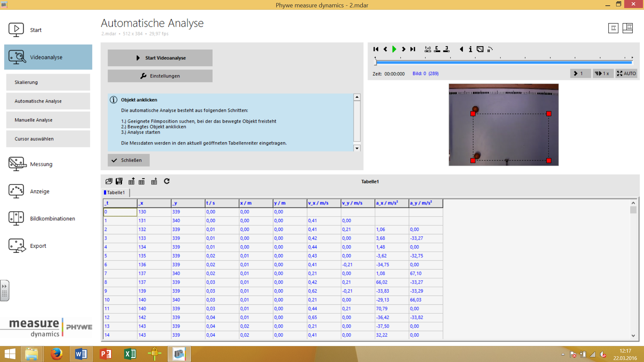Viewport: 644px width, 362px height.
Task: Select the Tabelle1 tab
Action: click(115, 192)
